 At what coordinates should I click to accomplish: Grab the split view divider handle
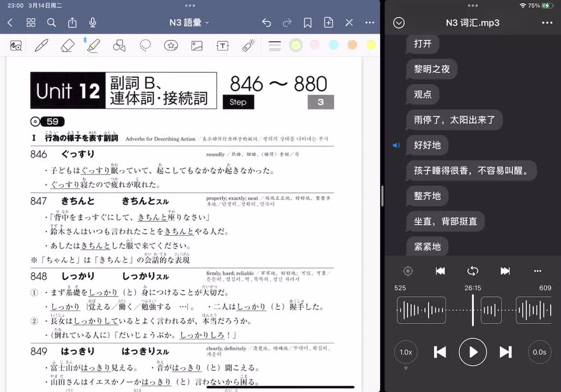[x=382, y=196]
